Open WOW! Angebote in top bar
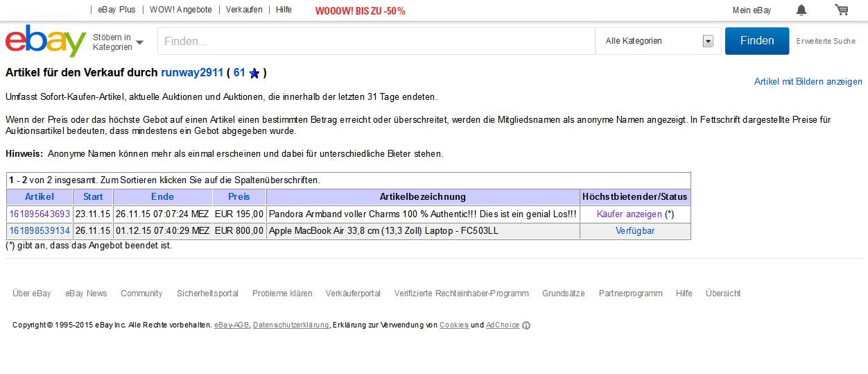The height and width of the screenshot is (374, 868). click(181, 10)
